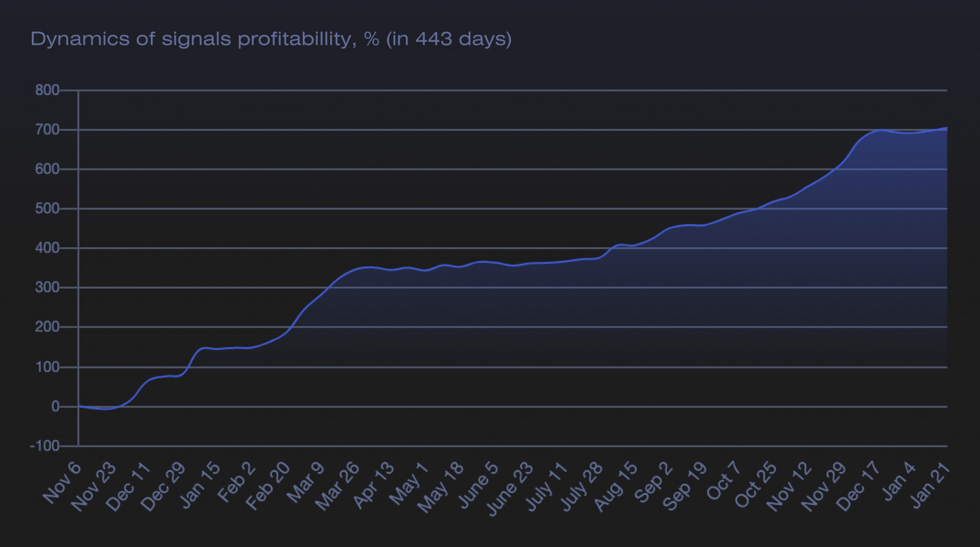
Task: Select the June 5 date label
Action: 479,485
